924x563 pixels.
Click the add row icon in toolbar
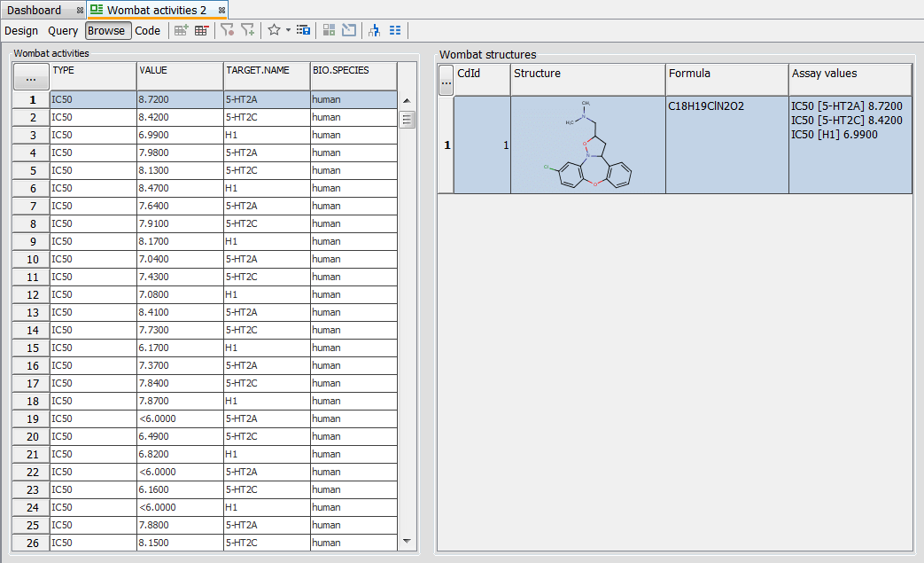point(181,30)
